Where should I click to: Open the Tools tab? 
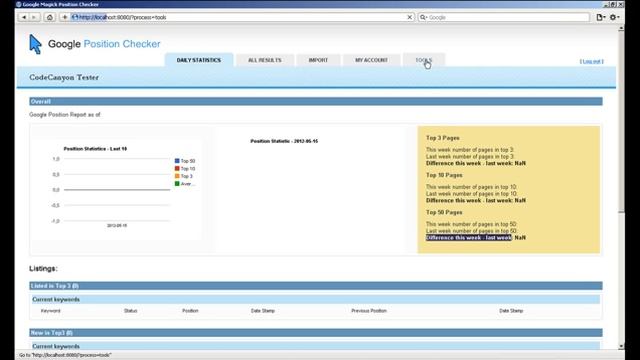coord(424,60)
